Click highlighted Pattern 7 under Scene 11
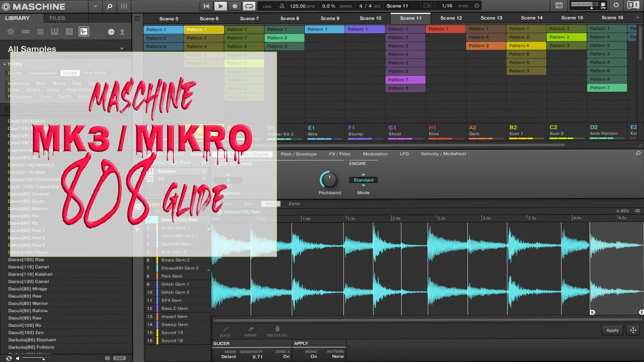The width and height of the screenshot is (644, 362). tap(406, 79)
